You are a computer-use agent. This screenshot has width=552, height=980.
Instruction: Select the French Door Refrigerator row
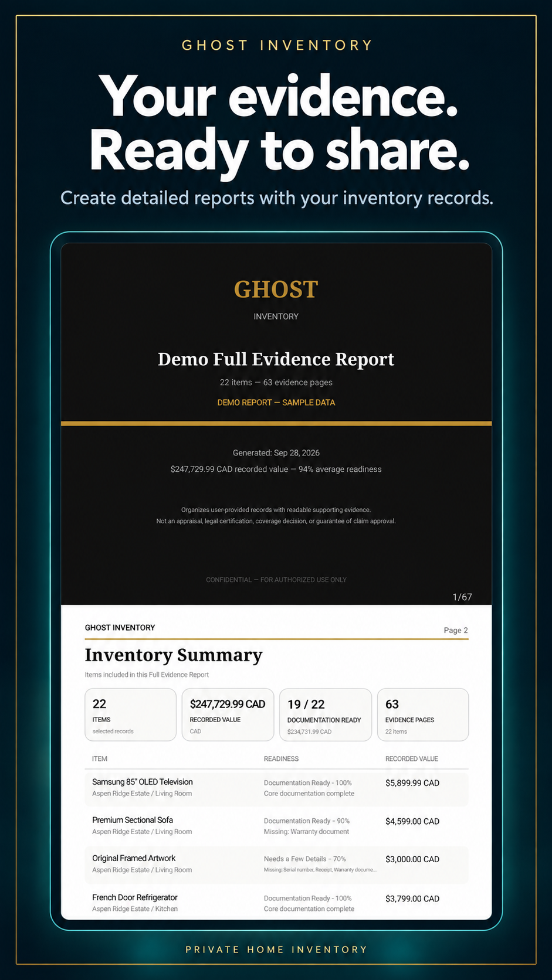pos(276,903)
